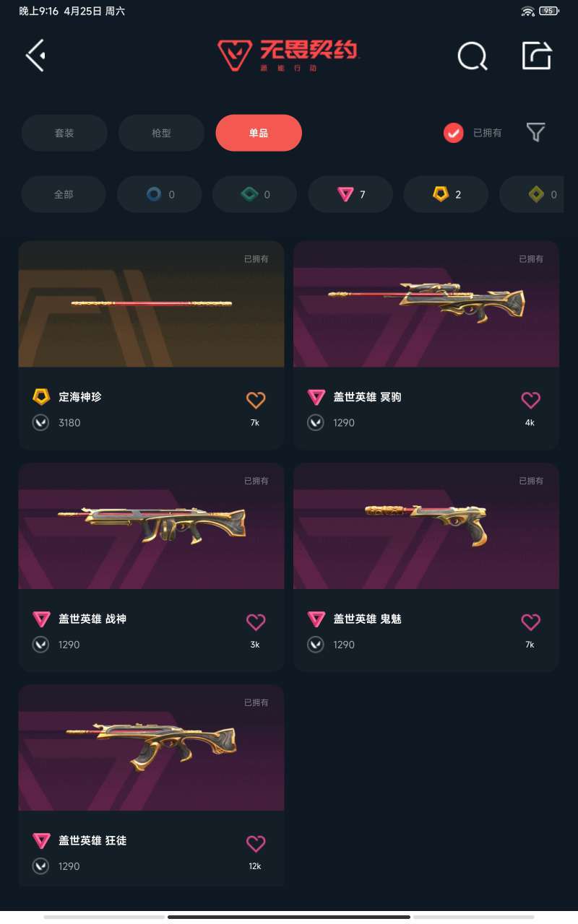This screenshot has height=924, width=578.
Task: Select the 套装 tab
Action: [x=64, y=133]
